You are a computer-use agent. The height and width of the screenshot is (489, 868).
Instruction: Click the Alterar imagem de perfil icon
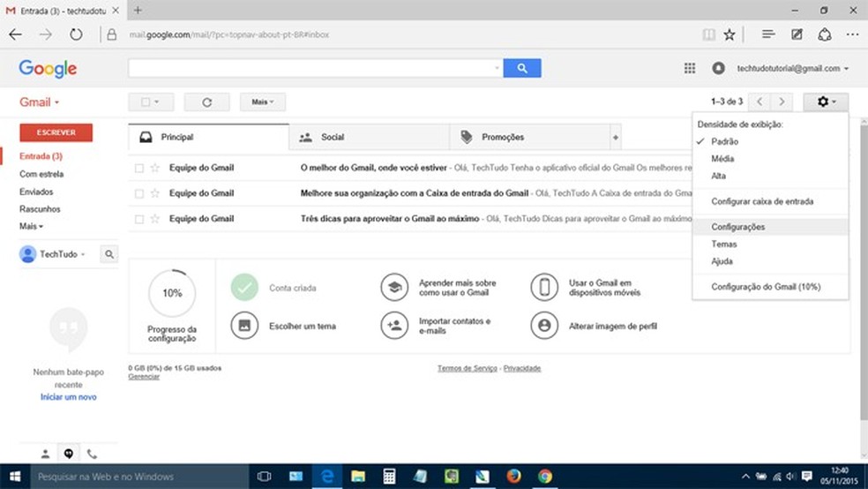[544, 326]
